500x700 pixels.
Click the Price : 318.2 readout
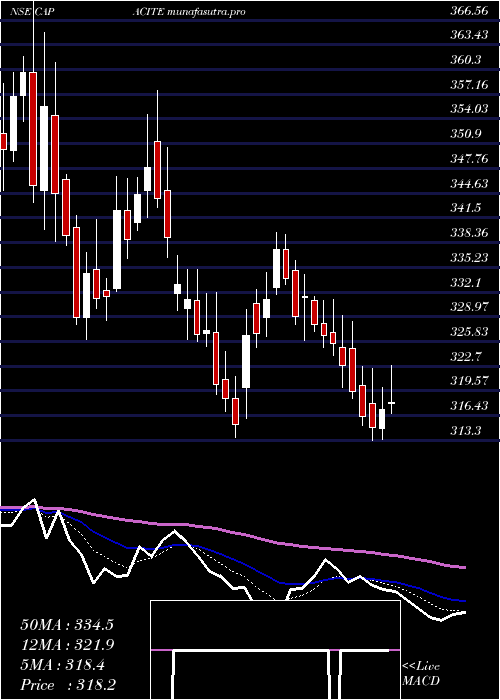(x=68, y=685)
